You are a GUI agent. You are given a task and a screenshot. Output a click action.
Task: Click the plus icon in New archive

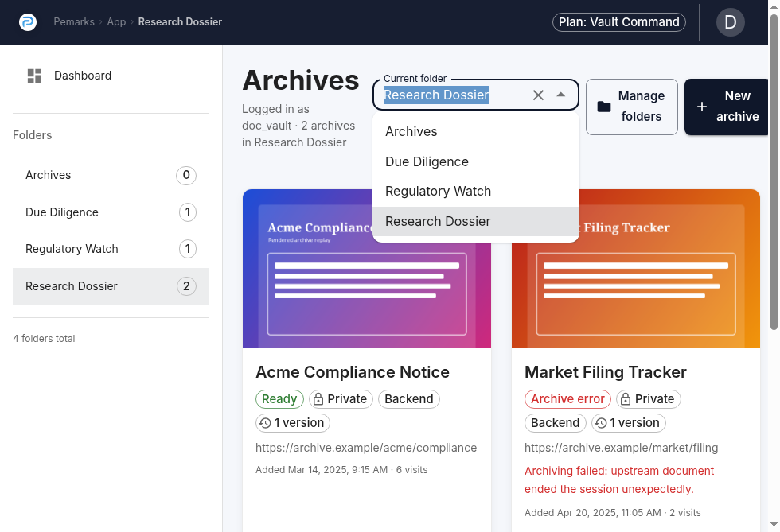click(x=702, y=107)
